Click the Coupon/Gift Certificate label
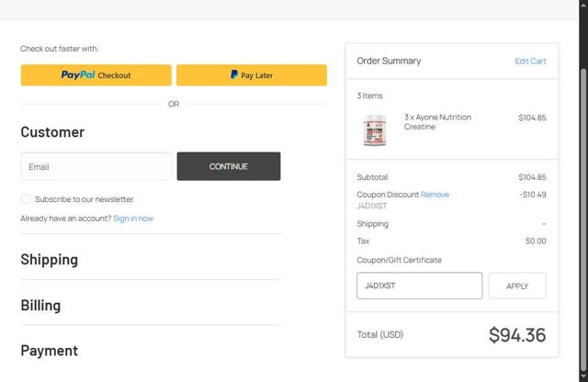This screenshot has width=588, height=382. (x=399, y=260)
